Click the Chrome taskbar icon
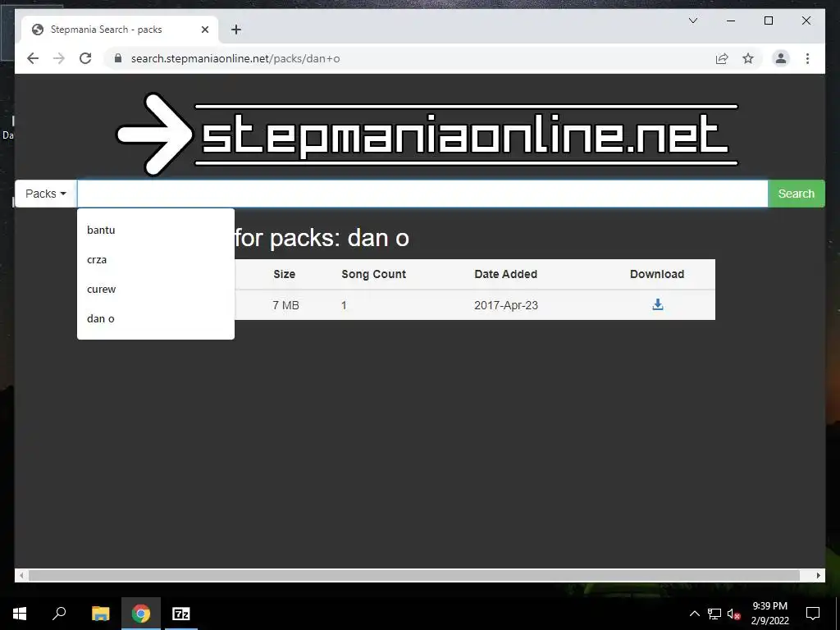The width and height of the screenshot is (840, 630). (x=141, y=614)
